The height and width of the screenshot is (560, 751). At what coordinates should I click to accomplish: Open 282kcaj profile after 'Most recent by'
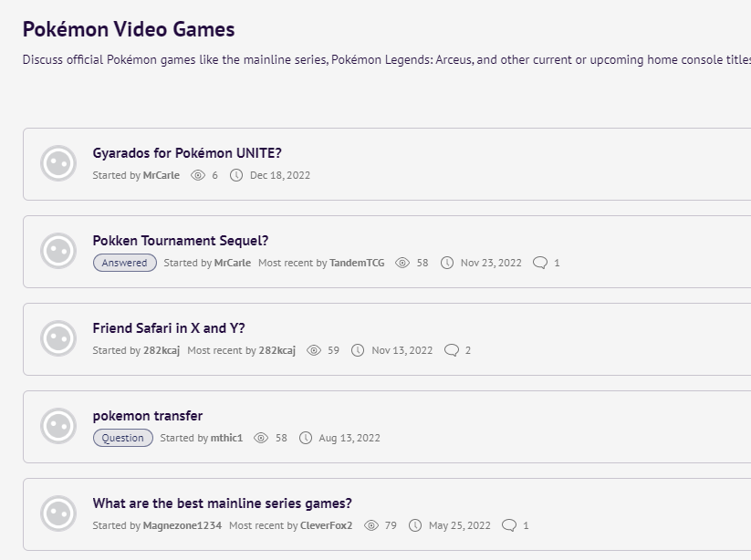(277, 351)
